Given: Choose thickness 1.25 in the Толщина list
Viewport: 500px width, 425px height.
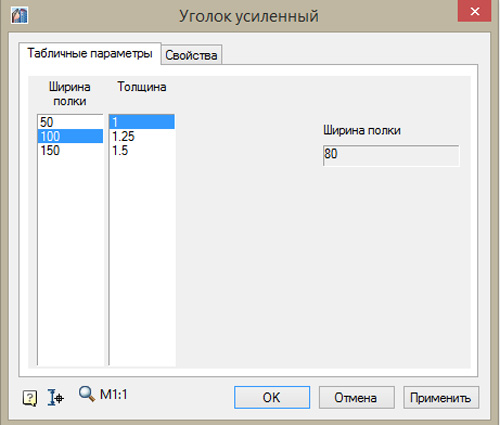Looking at the screenshot, I should tap(142, 136).
